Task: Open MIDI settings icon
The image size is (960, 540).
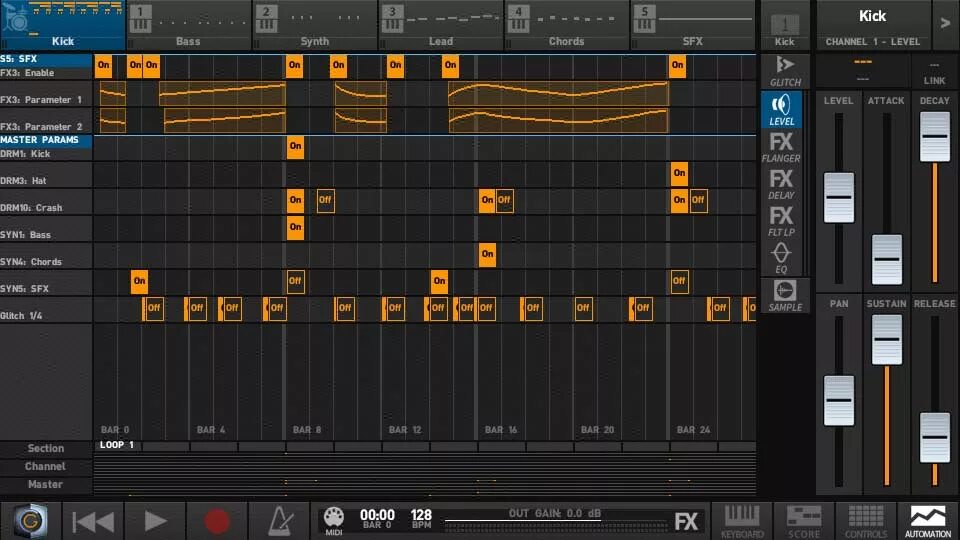Action: pos(334,521)
